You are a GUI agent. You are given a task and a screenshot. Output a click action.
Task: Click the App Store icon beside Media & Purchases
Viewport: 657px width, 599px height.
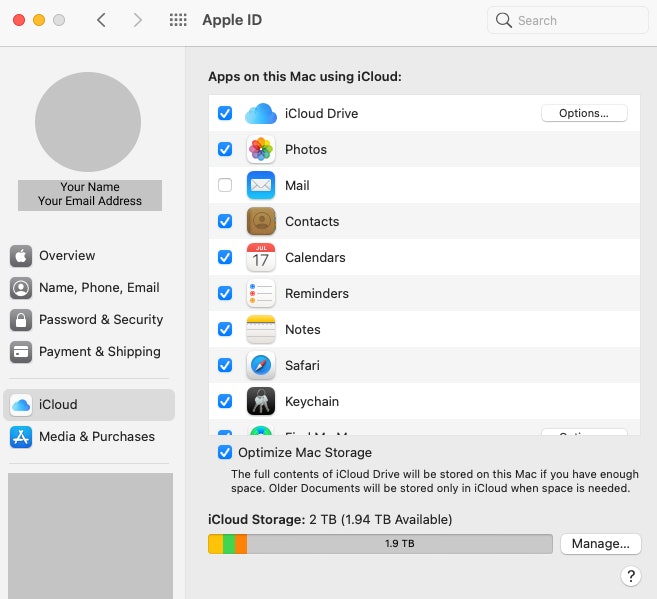[21, 437]
